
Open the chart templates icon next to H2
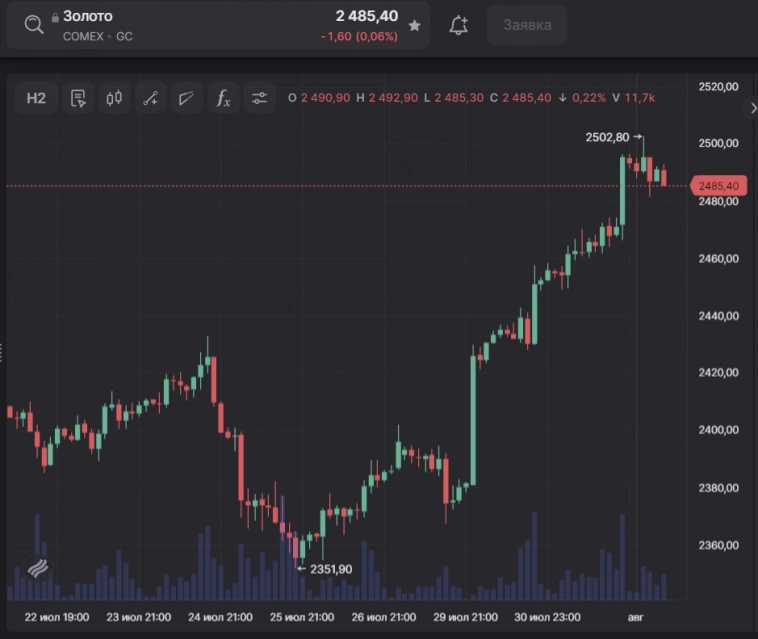78,98
